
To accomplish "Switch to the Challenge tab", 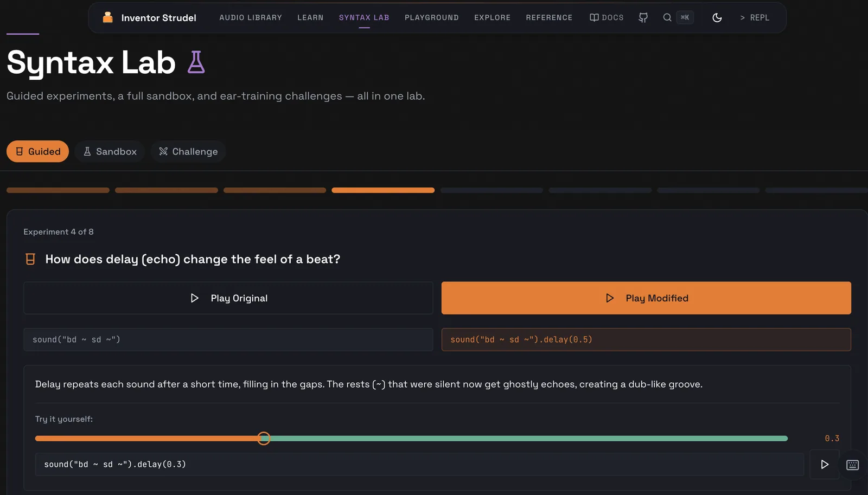I will point(188,151).
